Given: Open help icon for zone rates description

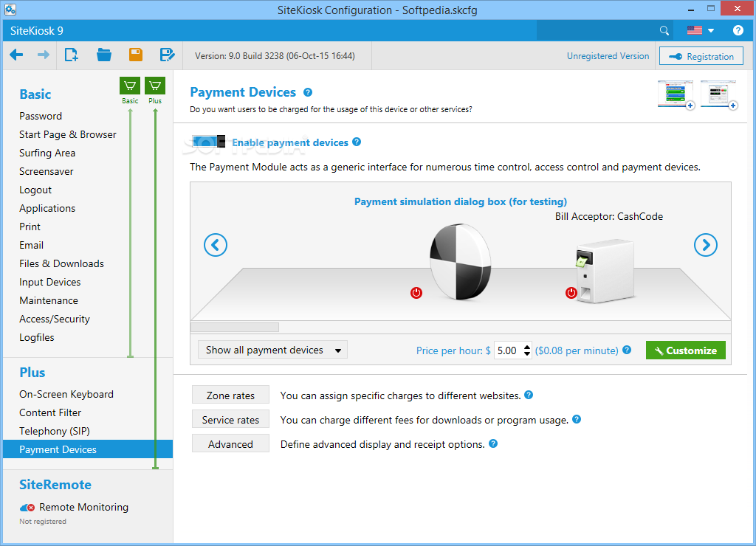Looking at the screenshot, I should tap(529, 395).
